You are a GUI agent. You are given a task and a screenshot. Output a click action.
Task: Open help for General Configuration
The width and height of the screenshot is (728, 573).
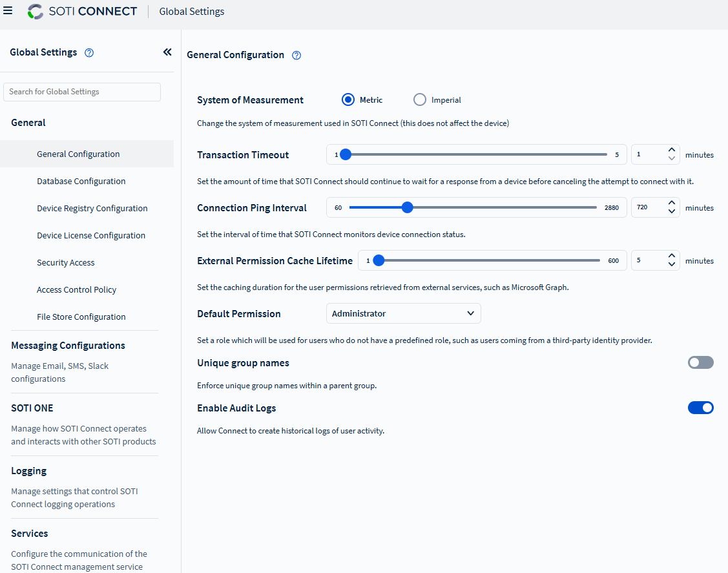[x=296, y=56]
